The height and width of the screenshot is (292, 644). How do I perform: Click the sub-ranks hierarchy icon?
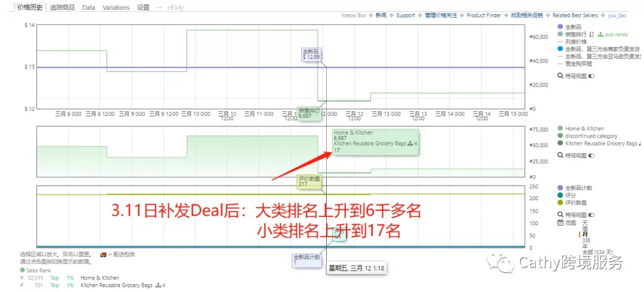coord(600,35)
